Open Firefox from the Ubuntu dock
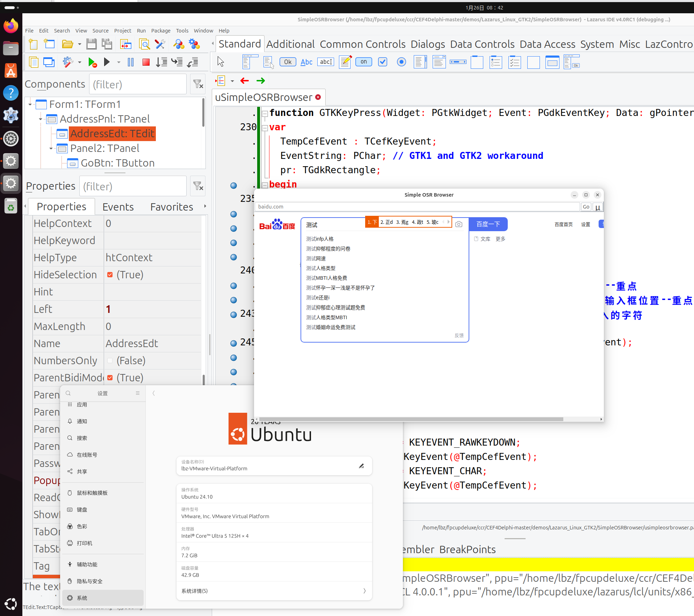The width and height of the screenshot is (694, 616). coord(11,26)
